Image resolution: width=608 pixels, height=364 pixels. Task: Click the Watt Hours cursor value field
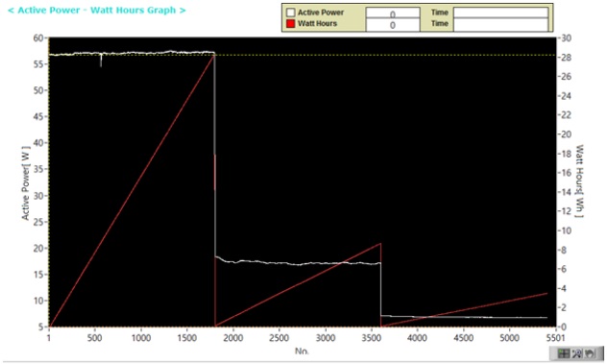[x=393, y=25]
